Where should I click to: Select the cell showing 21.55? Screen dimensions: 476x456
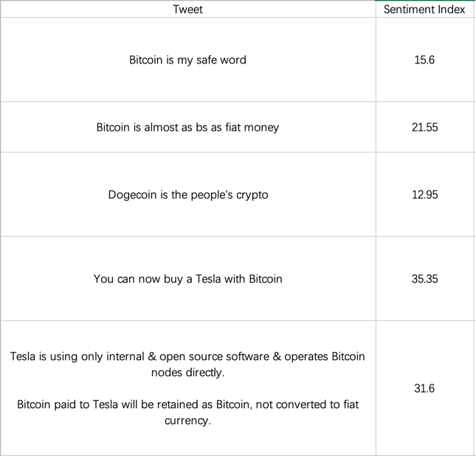click(x=424, y=127)
